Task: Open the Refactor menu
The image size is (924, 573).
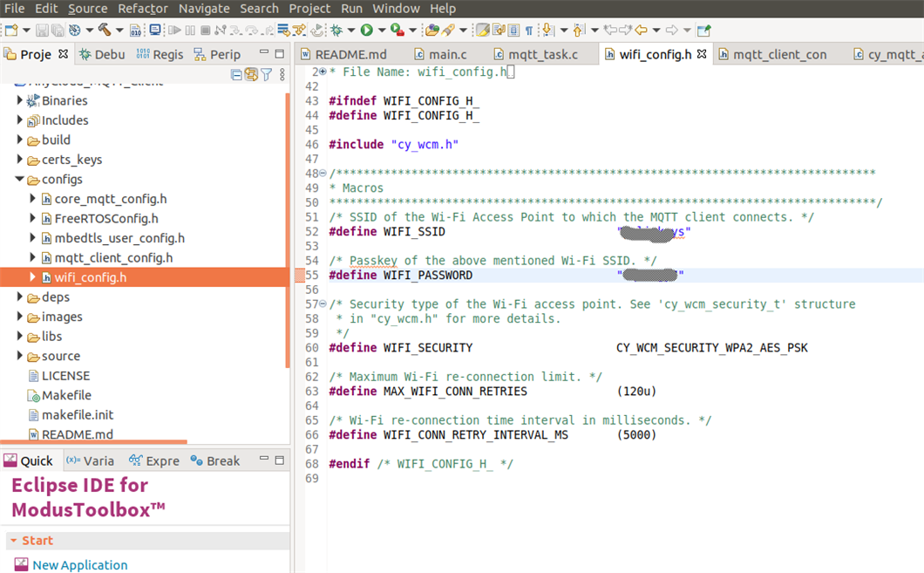Action: click(x=143, y=9)
